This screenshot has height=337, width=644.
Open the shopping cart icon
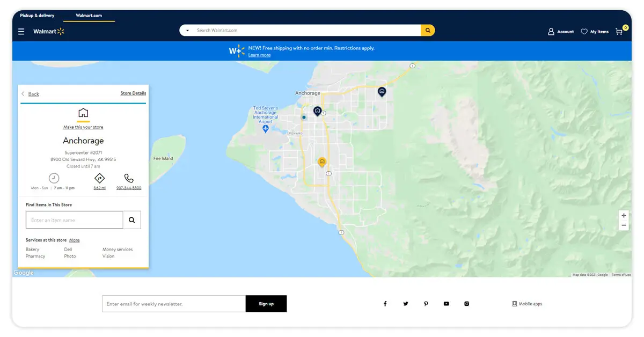coord(619,32)
